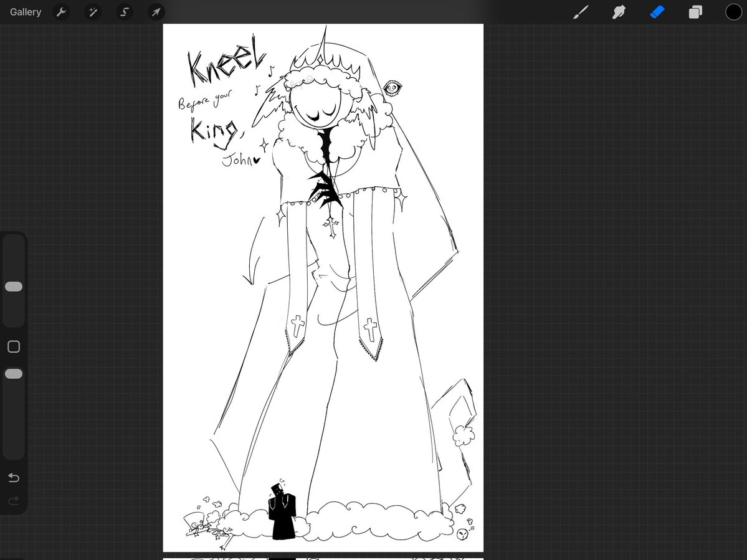Image resolution: width=747 pixels, height=560 pixels.
Task: Select the Paint brush tool
Action: coord(580,12)
